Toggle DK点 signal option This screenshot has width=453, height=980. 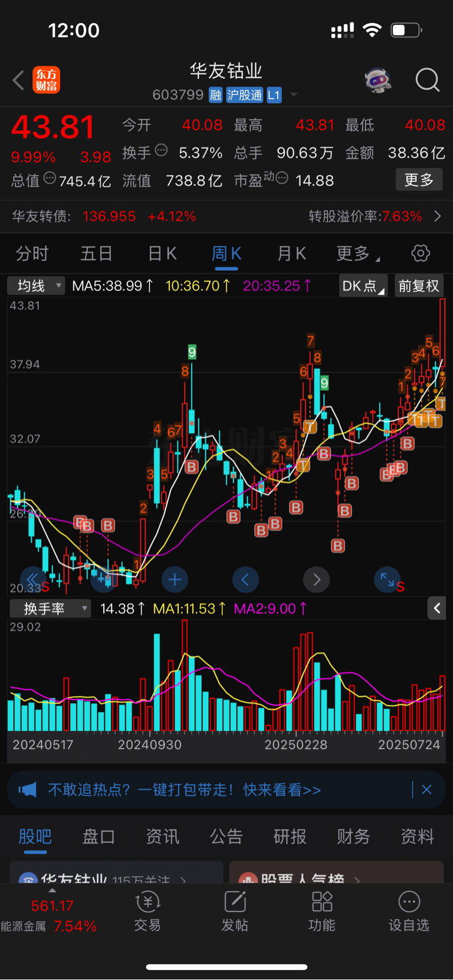pyautogui.click(x=363, y=286)
